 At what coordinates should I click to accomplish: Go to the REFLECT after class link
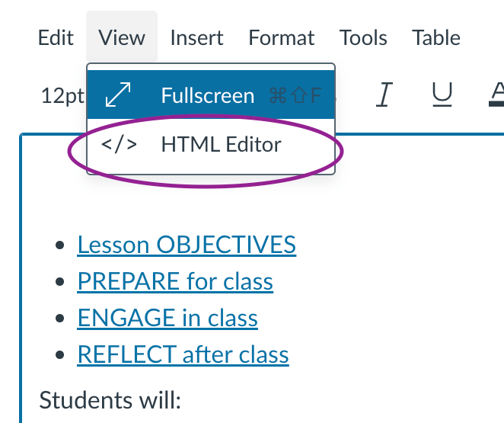pyautogui.click(x=183, y=354)
